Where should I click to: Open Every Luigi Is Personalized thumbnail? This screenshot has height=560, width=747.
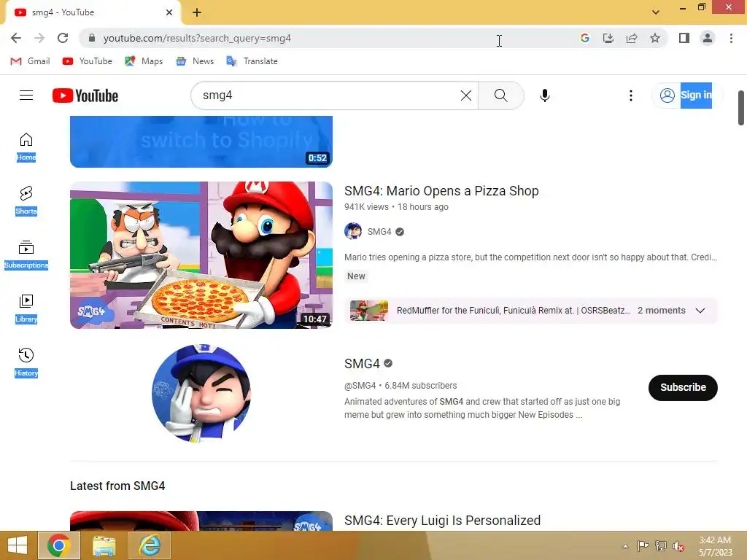(201, 521)
